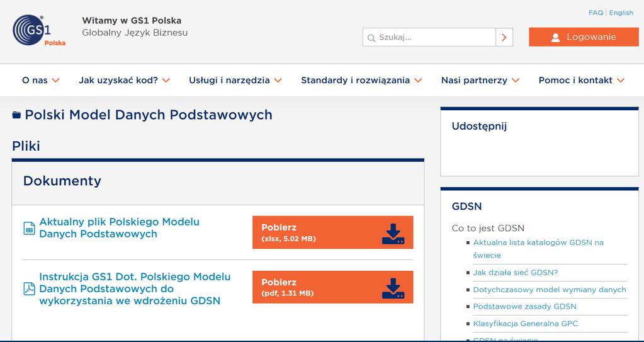Screen dimensions: 644x342
Task: Click the Dokumenty section heading
Action: pos(62,181)
